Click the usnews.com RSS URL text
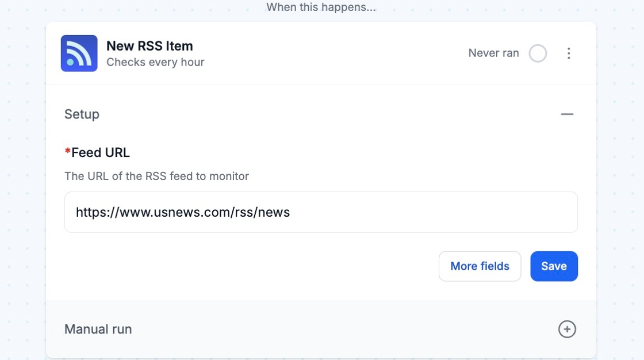 [x=183, y=212]
